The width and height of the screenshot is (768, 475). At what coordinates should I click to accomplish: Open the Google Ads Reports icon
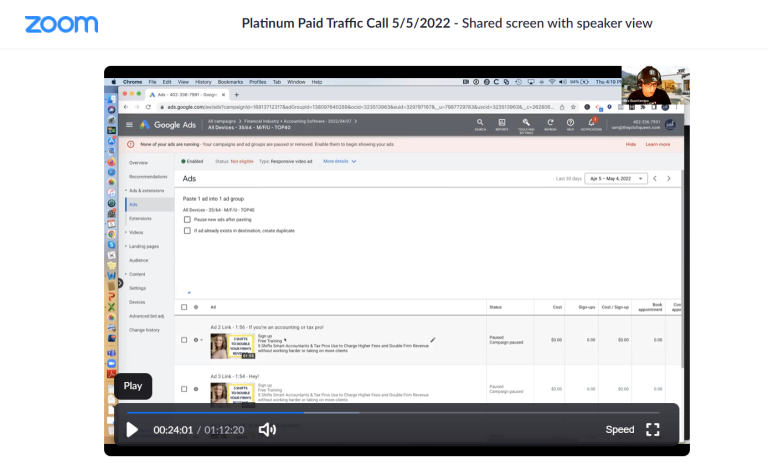pos(501,123)
